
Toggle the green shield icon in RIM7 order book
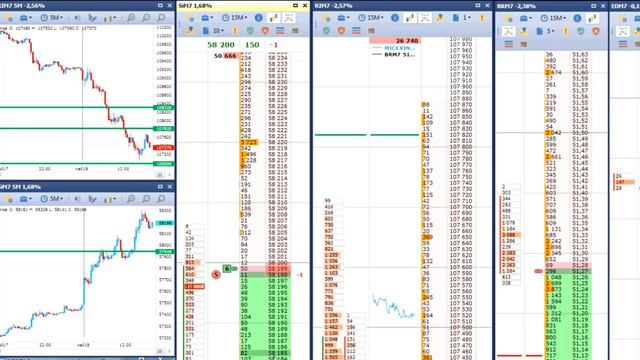[326, 31]
